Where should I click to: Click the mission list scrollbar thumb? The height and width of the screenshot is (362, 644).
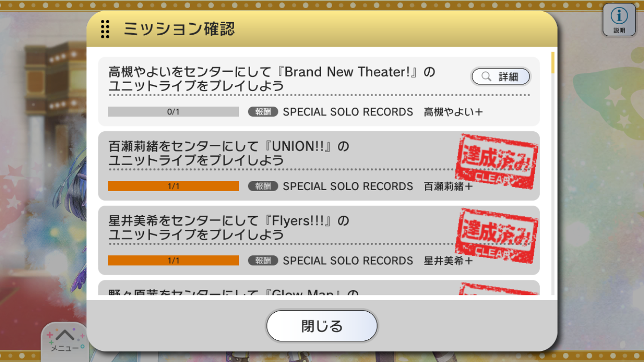tap(553, 63)
